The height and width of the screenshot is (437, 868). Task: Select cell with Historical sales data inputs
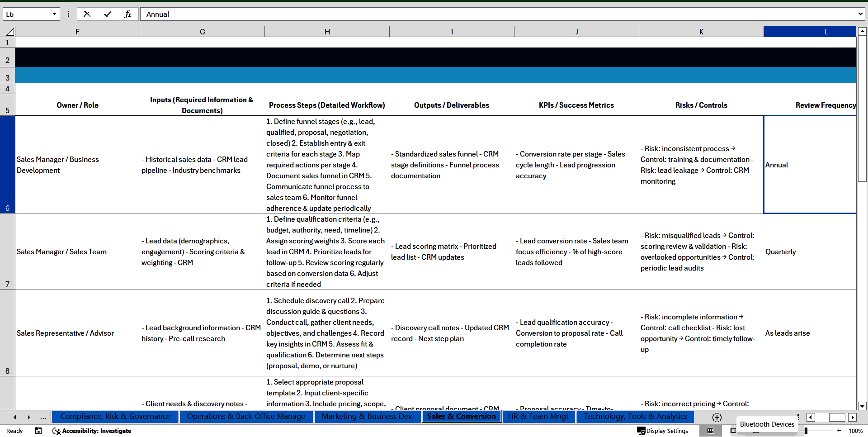point(202,165)
